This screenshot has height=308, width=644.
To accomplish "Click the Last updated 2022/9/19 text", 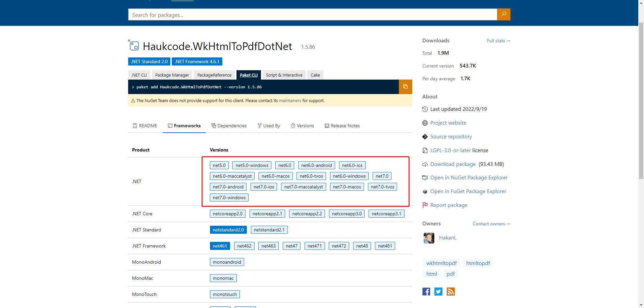I will tap(459, 109).
